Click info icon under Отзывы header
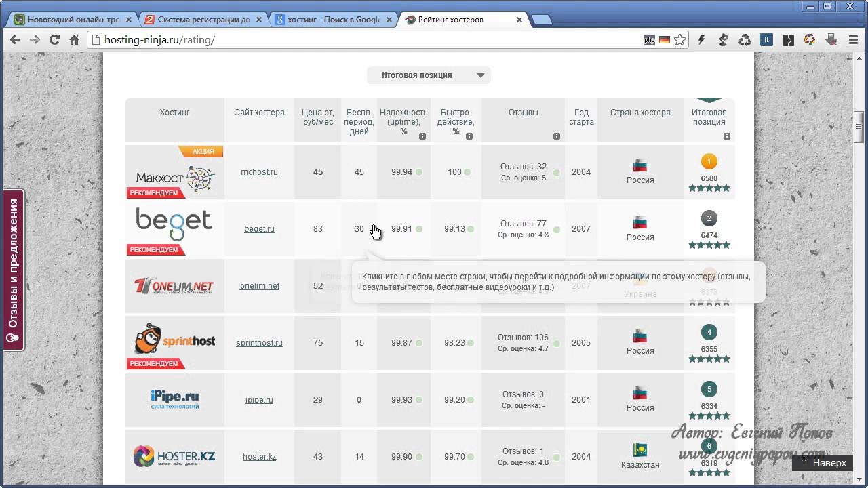 pyautogui.click(x=557, y=136)
